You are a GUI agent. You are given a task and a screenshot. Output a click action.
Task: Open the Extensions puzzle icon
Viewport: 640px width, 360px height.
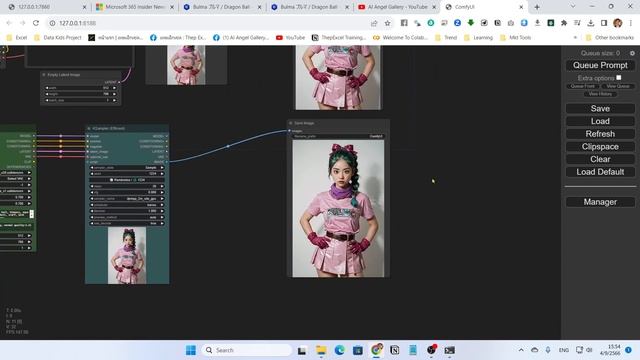pyautogui.click(x=564, y=23)
